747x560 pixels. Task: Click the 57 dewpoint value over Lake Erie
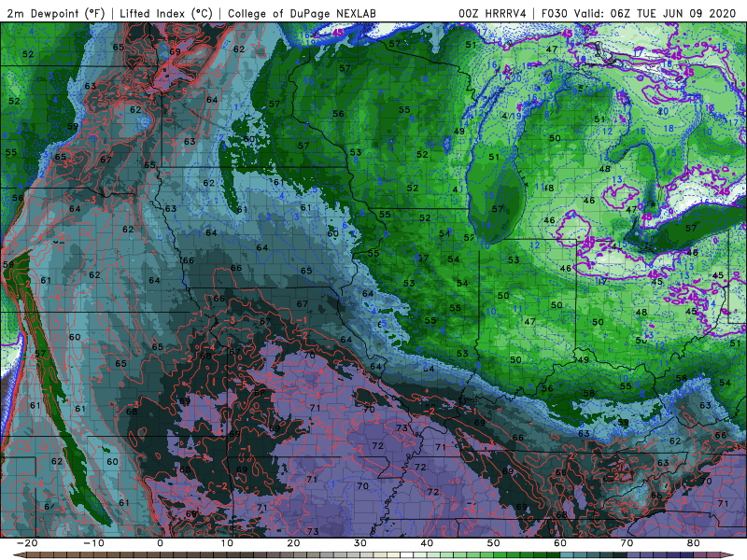tap(691, 228)
